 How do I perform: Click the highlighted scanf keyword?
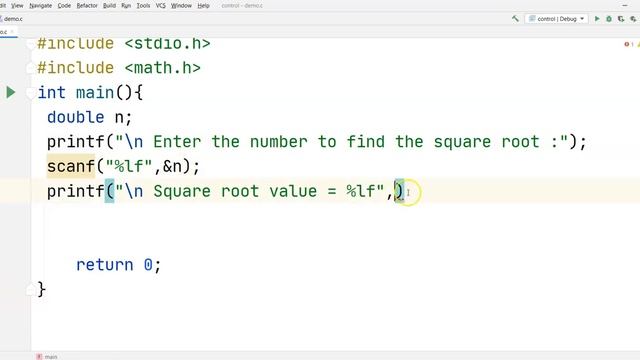click(x=71, y=167)
